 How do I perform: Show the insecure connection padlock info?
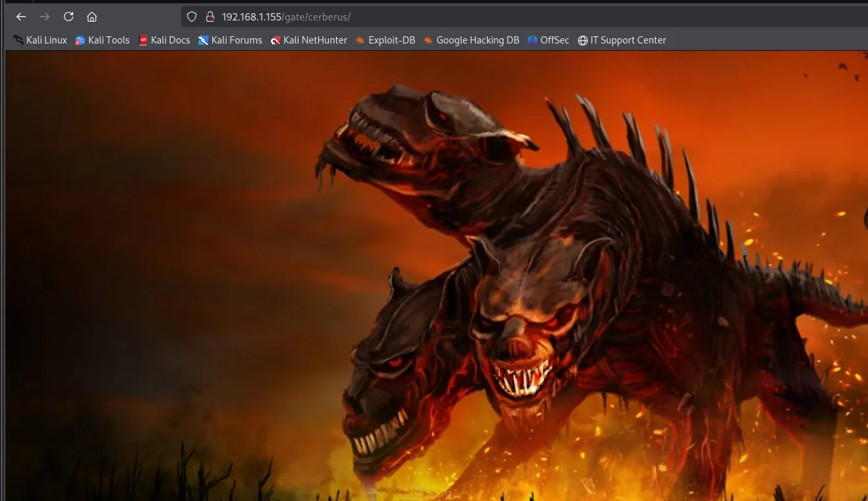click(210, 16)
